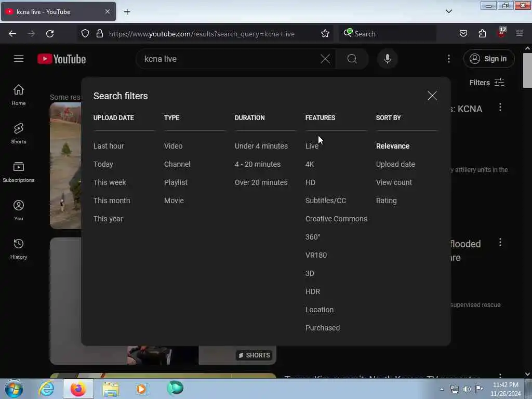The height and width of the screenshot is (399, 532).
Task: Select Movie type filter
Action: click(174, 201)
